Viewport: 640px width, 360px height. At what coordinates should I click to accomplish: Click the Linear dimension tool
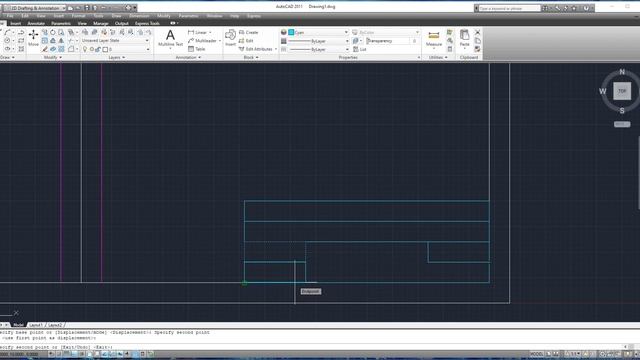click(198, 32)
